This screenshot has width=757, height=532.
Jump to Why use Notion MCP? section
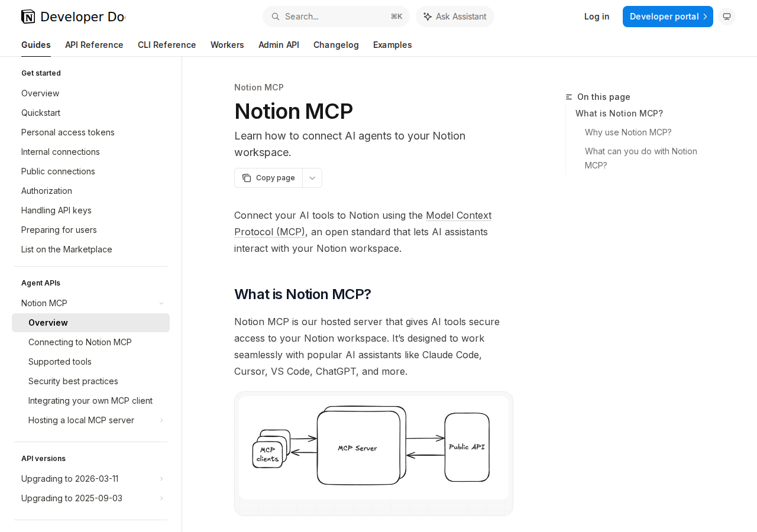click(x=628, y=132)
